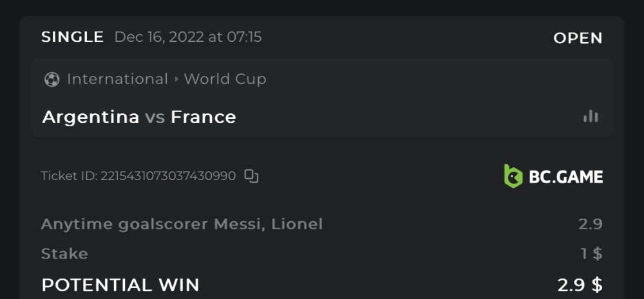Click the OPEN bet status label
The height and width of the screenshot is (299, 644).
tap(578, 38)
